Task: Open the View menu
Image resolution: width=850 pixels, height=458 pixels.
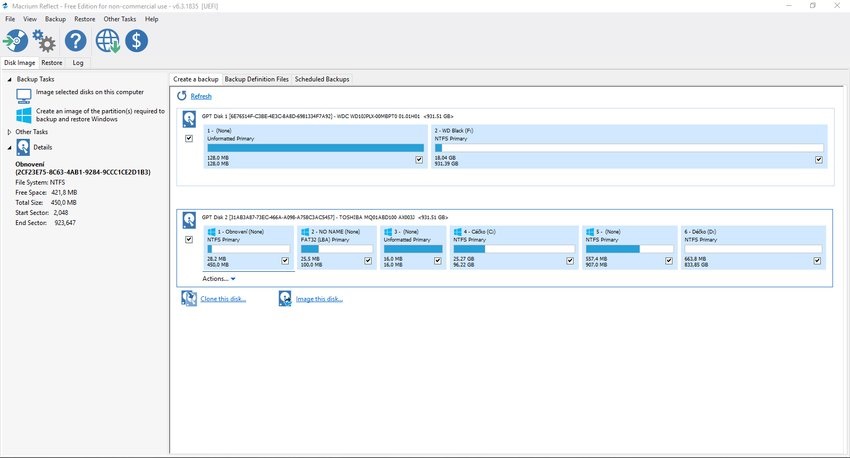Action: pos(30,19)
